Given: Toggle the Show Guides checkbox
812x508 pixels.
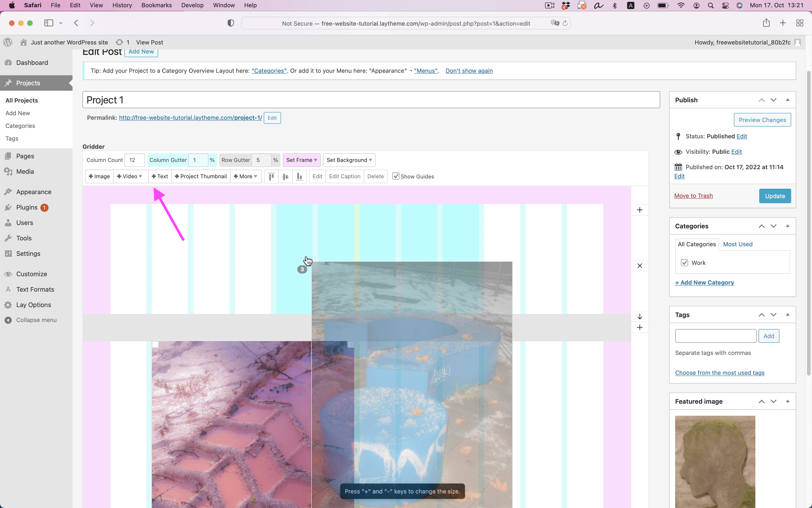Looking at the screenshot, I should coord(396,176).
